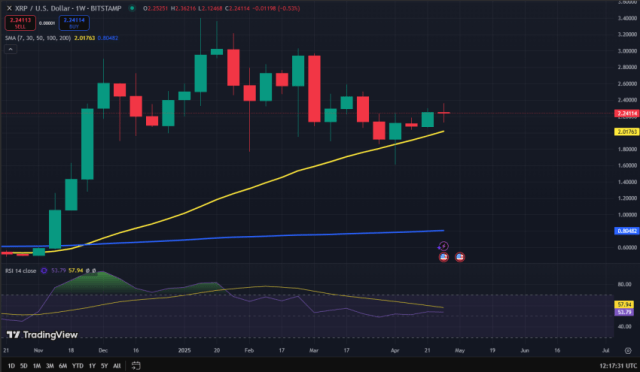The image size is (640, 372).
Task: Click the yellow 2.01763 SMA price label
Action: click(x=627, y=132)
